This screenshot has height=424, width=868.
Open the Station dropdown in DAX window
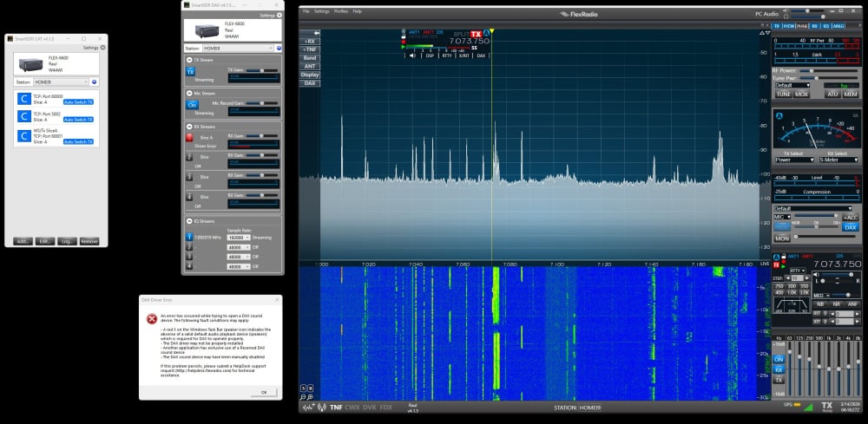(238, 48)
